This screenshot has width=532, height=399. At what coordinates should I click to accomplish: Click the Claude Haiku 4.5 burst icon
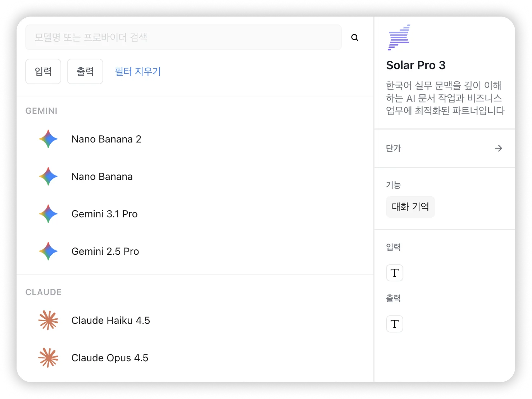point(48,321)
